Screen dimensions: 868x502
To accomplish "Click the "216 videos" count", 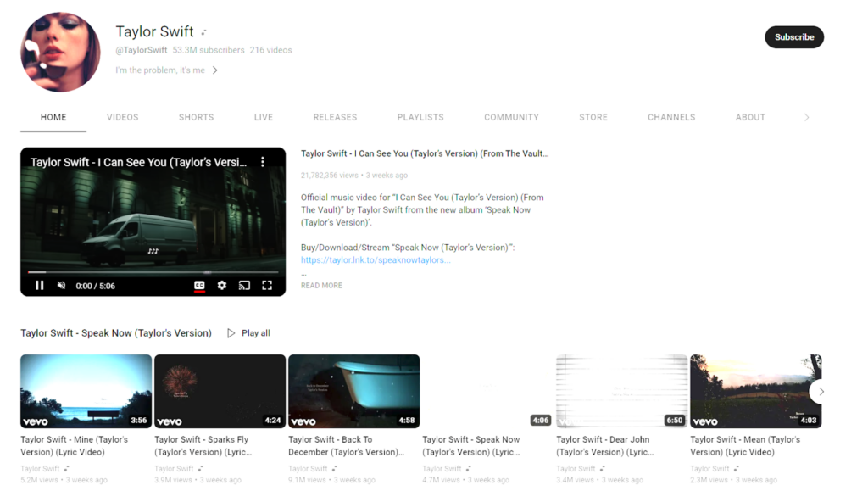I will point(270,50).
